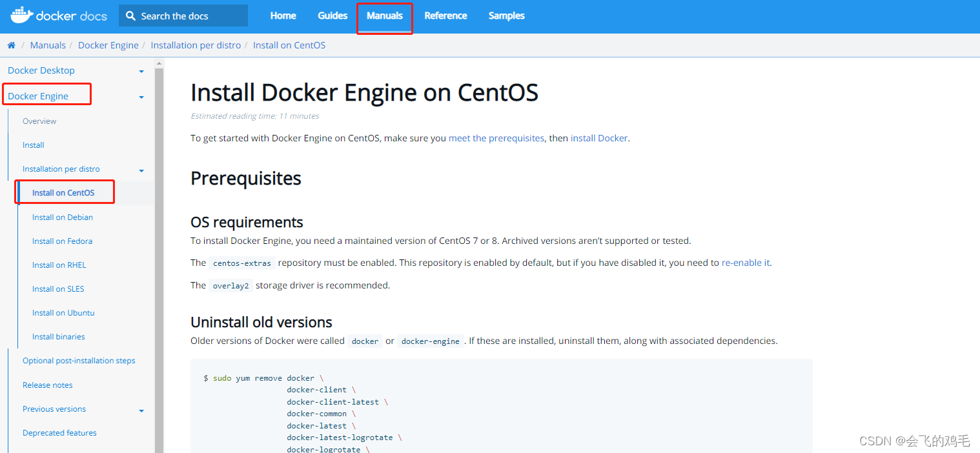This screenshot has width=980, height=453.
Task: Open Deprecated features in sidebar
Action: click(x=59, y=433)
